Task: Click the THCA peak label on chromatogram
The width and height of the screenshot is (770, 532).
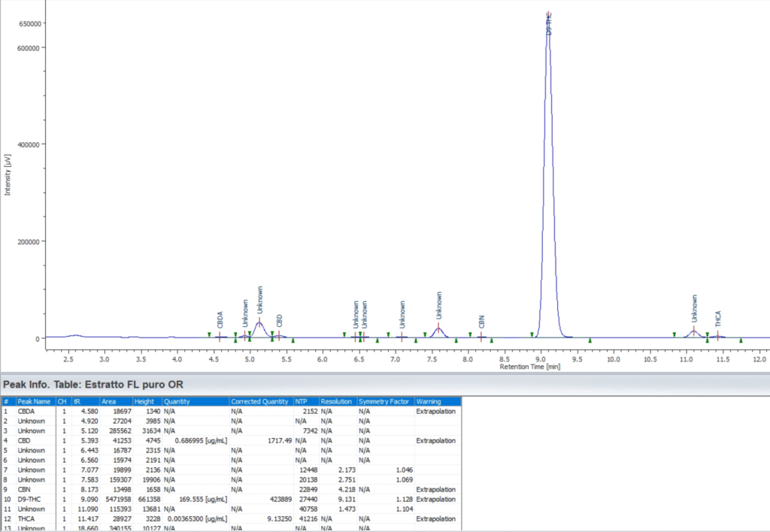Action: tap(718, 317)
